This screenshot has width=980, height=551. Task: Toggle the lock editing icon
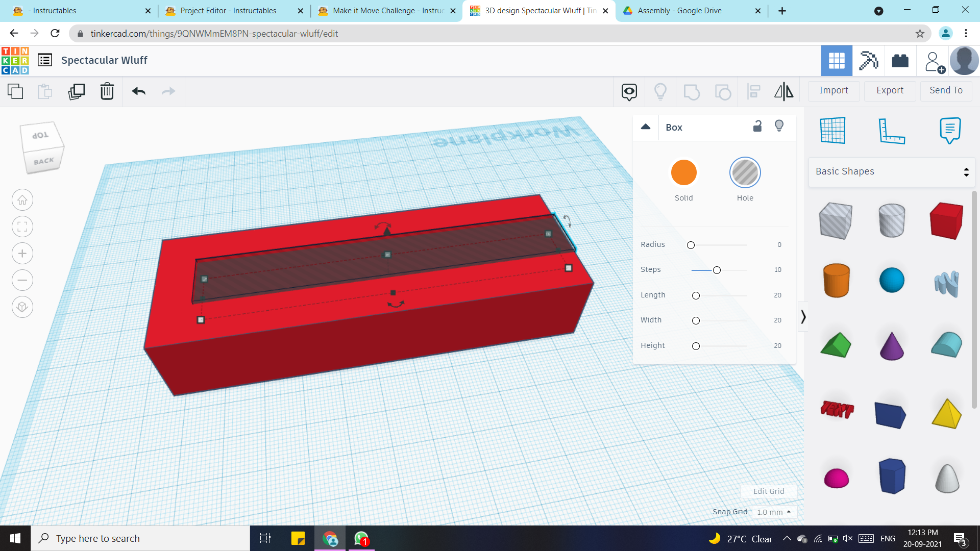(757, 127)
